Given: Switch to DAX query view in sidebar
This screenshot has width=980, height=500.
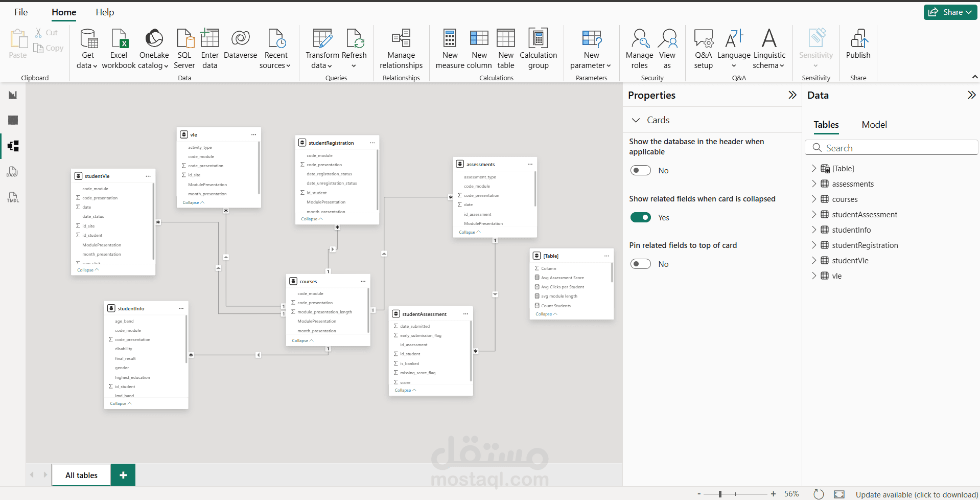Looking at the screenshot, I should click(13, 172).
